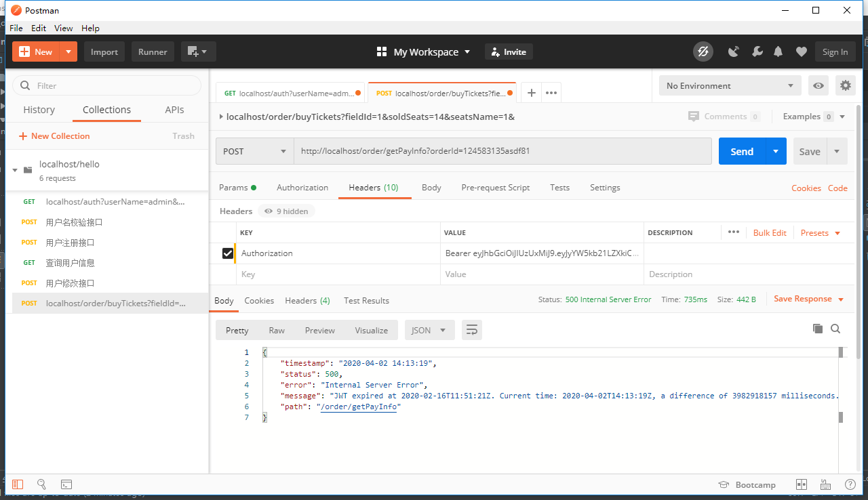Change the JSON format dropdown

point(429,330)
